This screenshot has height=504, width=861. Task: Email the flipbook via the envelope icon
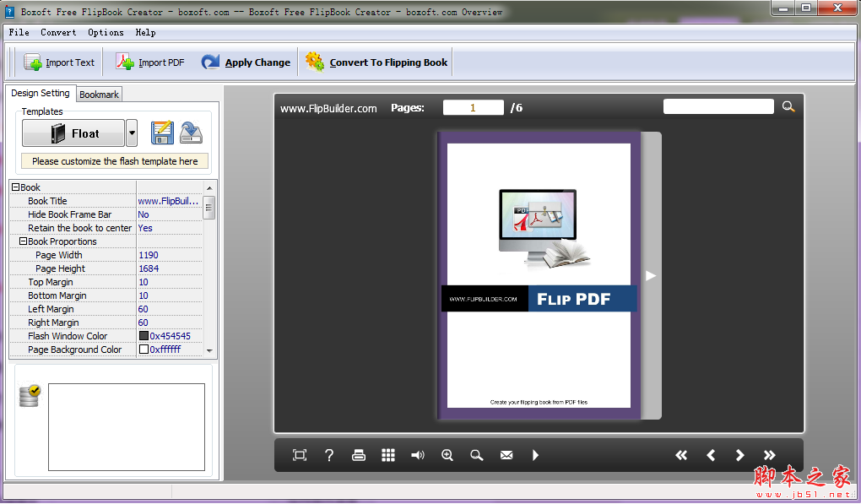pos(506,455)
